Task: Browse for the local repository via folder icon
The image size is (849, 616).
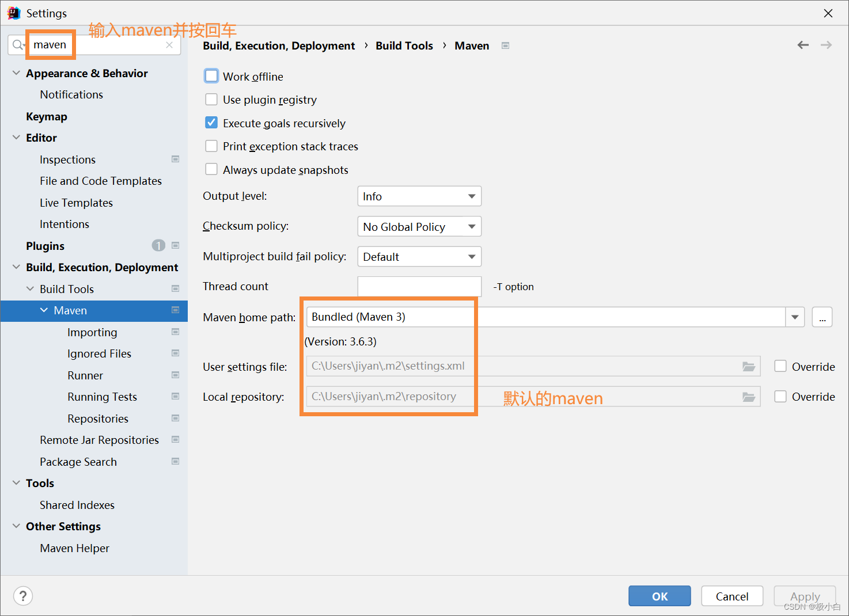Action: pos(748,397)
